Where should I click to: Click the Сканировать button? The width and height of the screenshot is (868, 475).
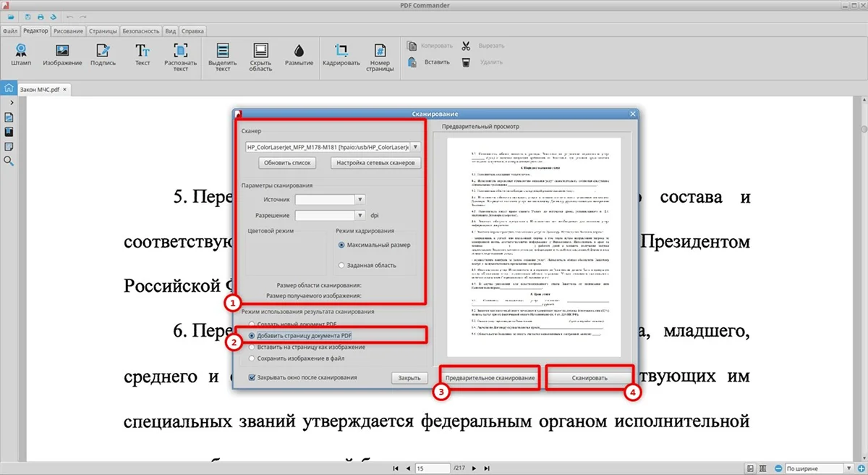(x=590, y=378)
